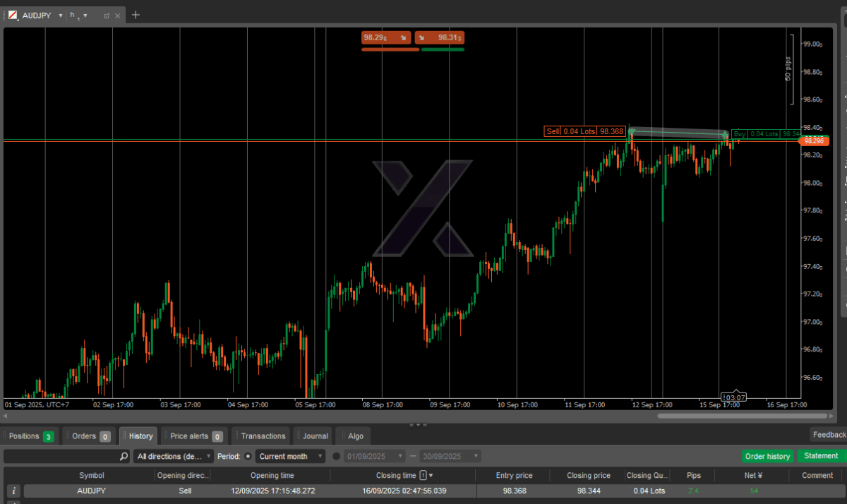
Task: Close the AUDJPY chart tab
Action: pyautogui.click(x=117, y=15)
